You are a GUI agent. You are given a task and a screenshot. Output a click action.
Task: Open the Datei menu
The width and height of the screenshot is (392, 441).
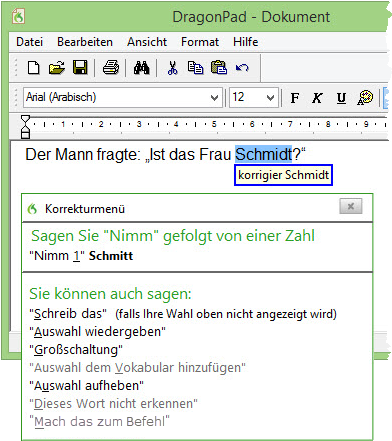coord(30,42)
